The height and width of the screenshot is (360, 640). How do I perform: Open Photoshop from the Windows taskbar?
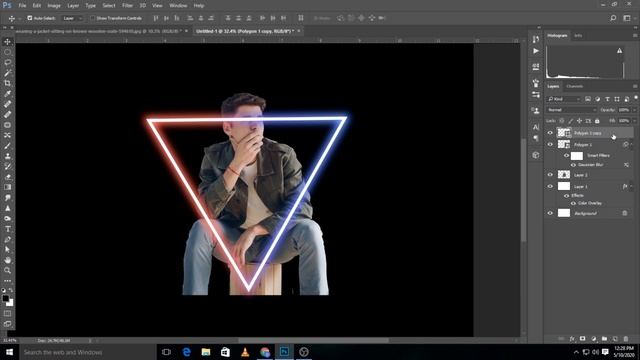point(284,352)
